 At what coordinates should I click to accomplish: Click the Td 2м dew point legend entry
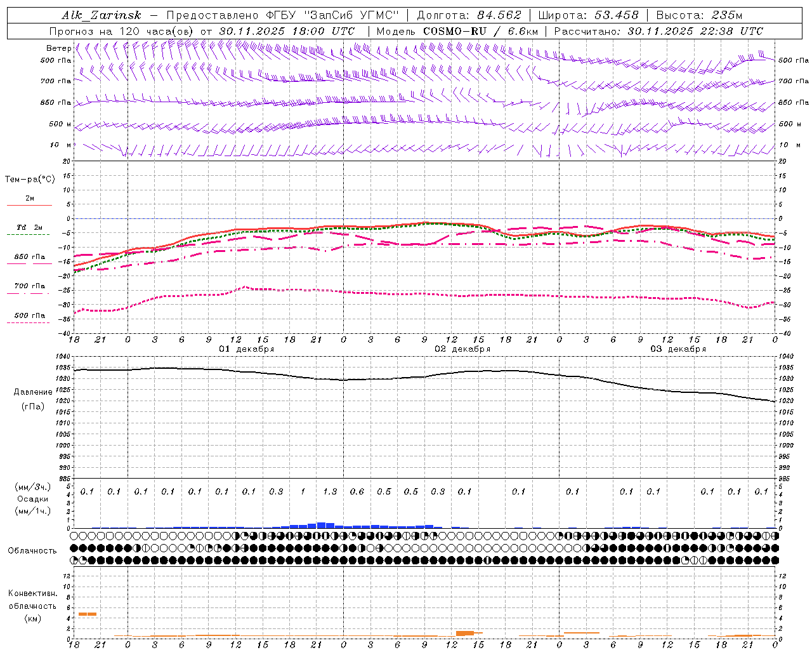pyautogui.click(x=29, y=227)
